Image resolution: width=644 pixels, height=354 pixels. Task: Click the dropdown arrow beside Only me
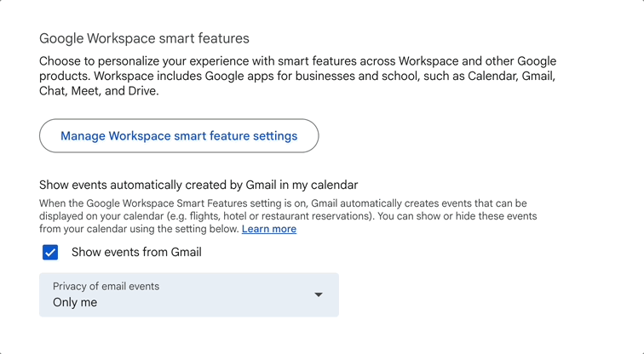tap(319, 294)
